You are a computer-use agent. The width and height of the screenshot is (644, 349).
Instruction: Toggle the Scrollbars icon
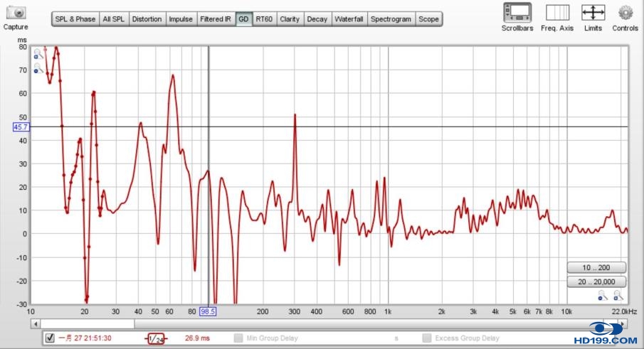[x=517, y=13]
